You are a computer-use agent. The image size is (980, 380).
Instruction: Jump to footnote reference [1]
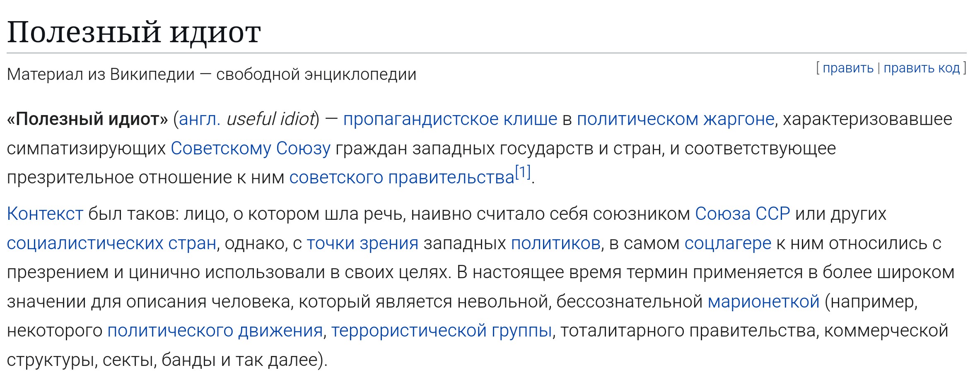point(523,172)
